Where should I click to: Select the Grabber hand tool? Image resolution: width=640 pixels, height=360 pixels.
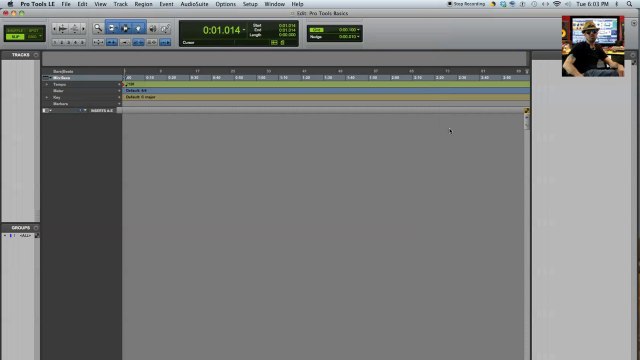point(138,29)
